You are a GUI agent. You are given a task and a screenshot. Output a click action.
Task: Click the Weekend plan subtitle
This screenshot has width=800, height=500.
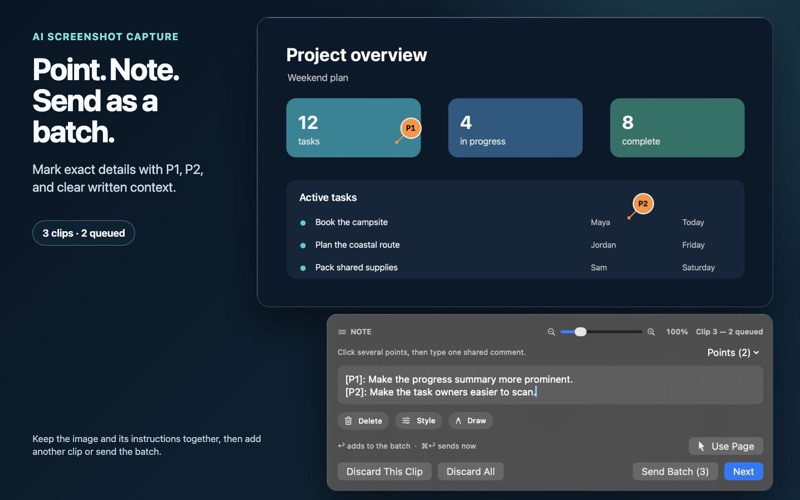click(318, 78)
